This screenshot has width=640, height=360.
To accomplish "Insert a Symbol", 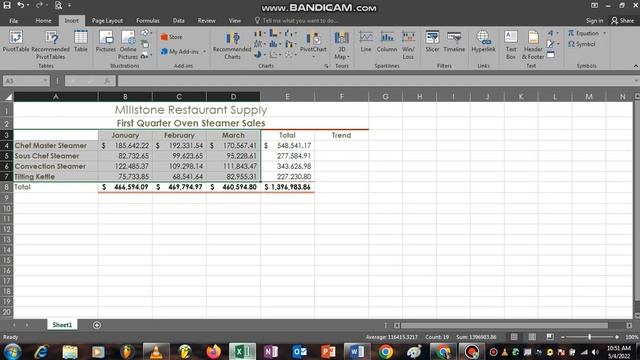I will (582, 44).
